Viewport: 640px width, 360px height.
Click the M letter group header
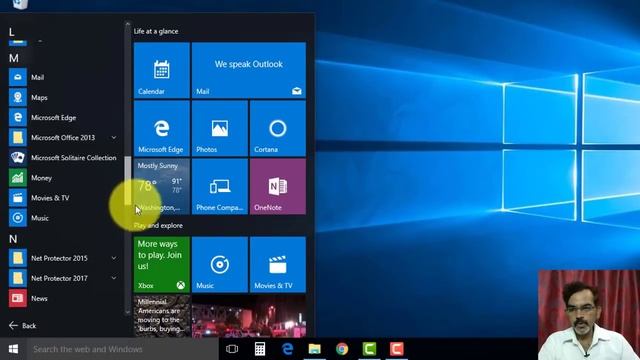coord(13,58)
